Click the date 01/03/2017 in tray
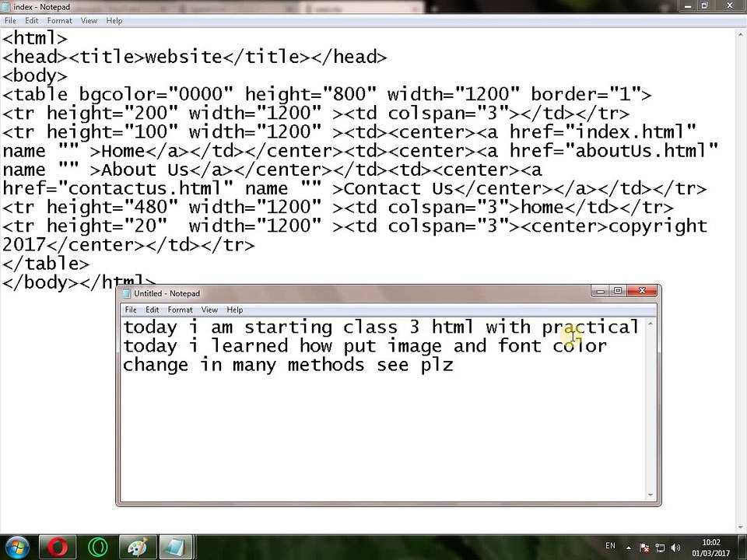 pos(710,553)
